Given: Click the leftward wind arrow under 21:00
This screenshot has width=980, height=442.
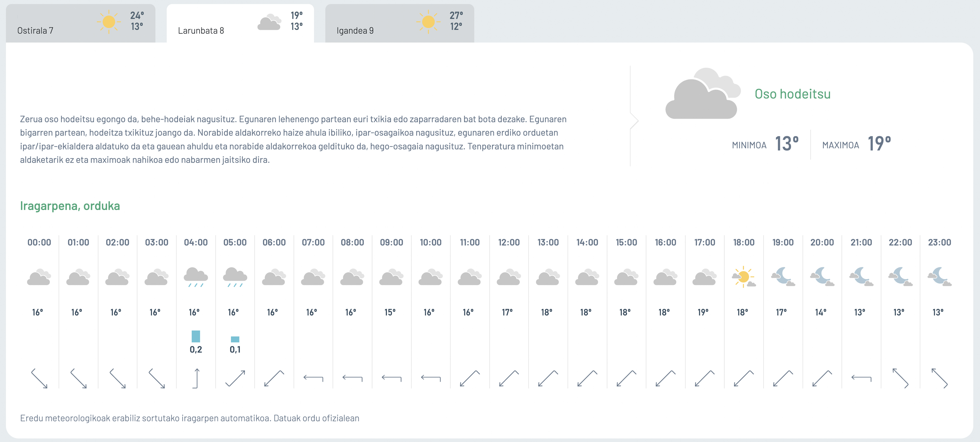Looking at the screenshot, I should pos(861,378).
